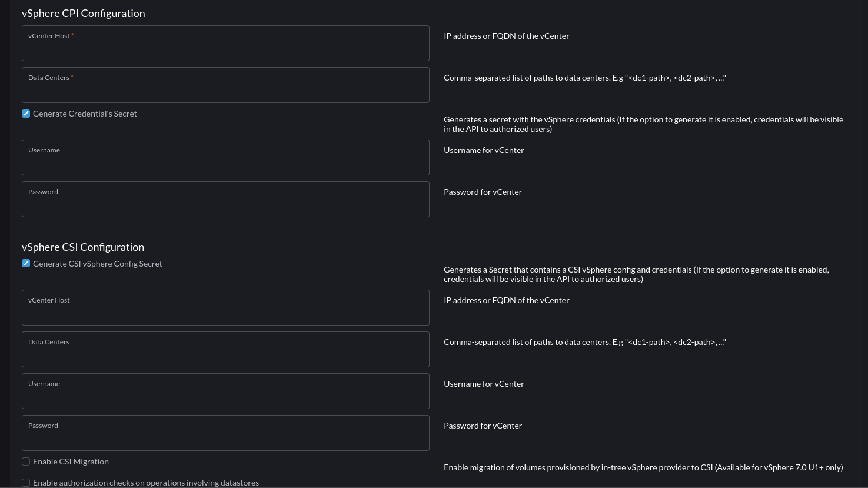
Task: Select the vSphere CPI Configuration heading
Action: point(83,13)
